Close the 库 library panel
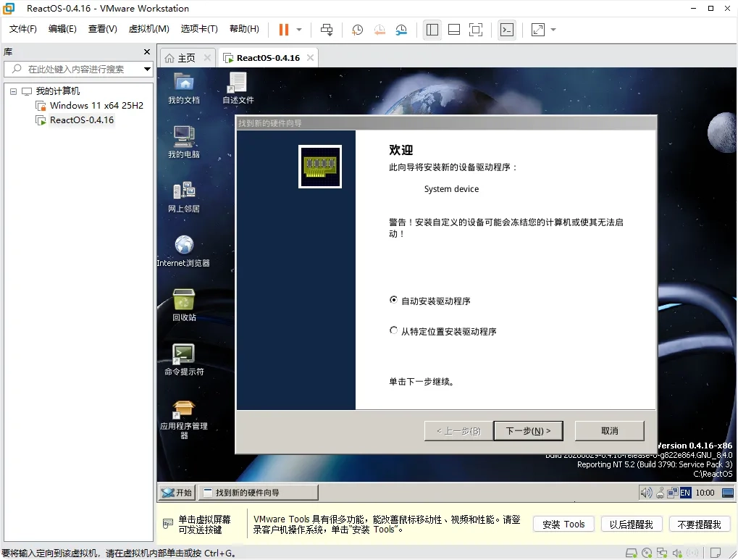738x560 pixels. pos(147,52)
